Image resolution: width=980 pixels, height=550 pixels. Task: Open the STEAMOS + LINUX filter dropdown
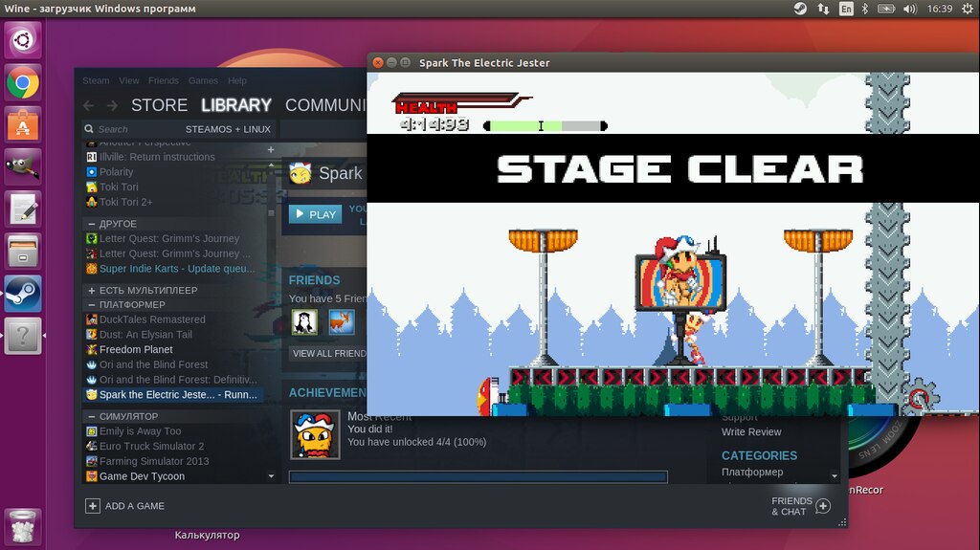228,129
